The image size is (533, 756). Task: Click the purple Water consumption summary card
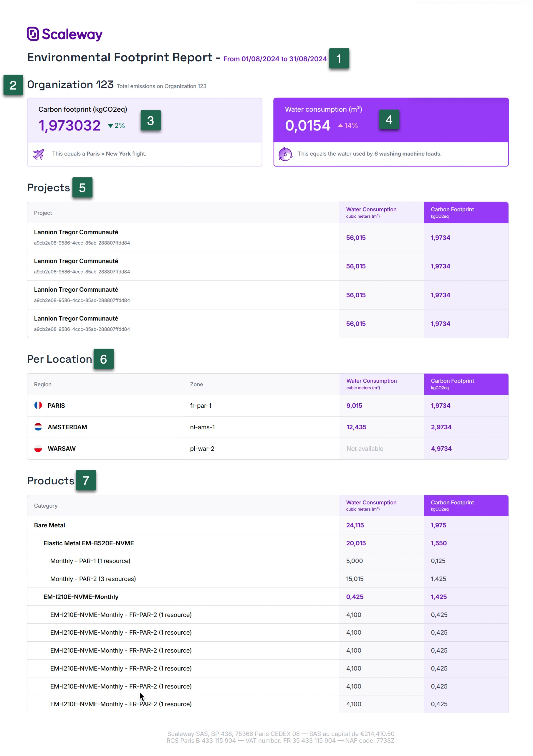390,120
